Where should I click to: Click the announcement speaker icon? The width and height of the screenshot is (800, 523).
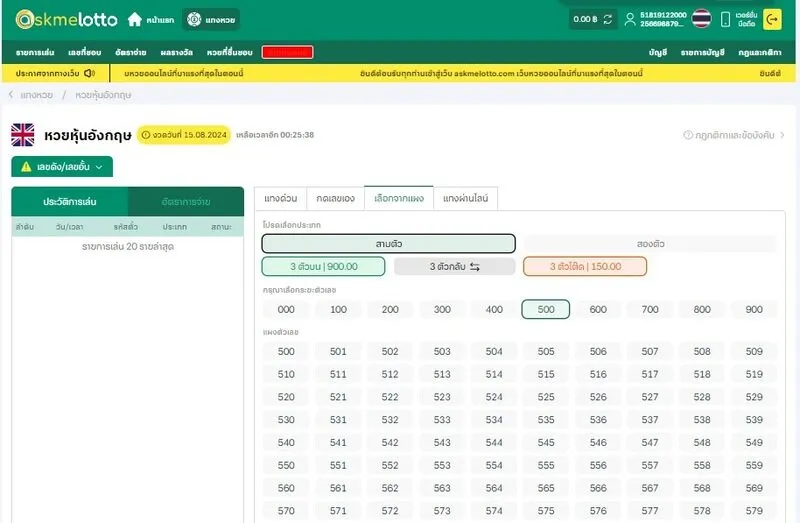tap(89, 73)
